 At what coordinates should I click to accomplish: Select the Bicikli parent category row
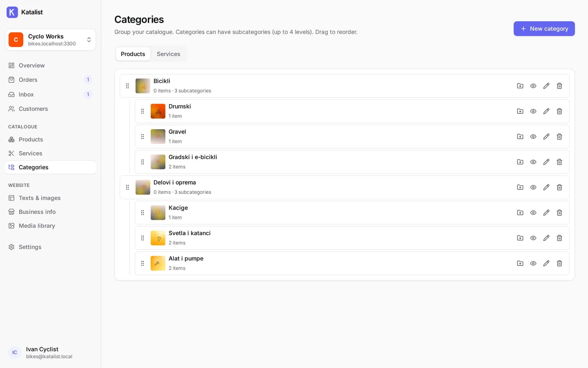pos(344,86)
